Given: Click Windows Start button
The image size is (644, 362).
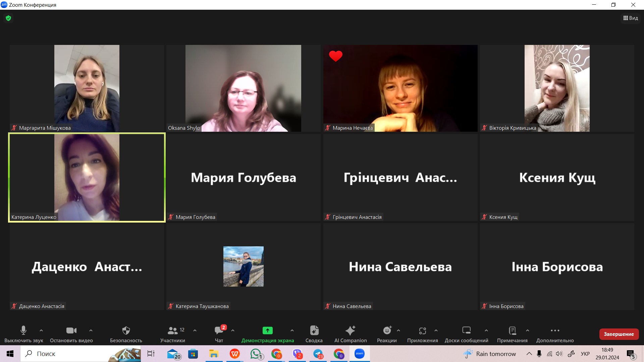Looking at the screenshot, I should (x=10, y=354).
